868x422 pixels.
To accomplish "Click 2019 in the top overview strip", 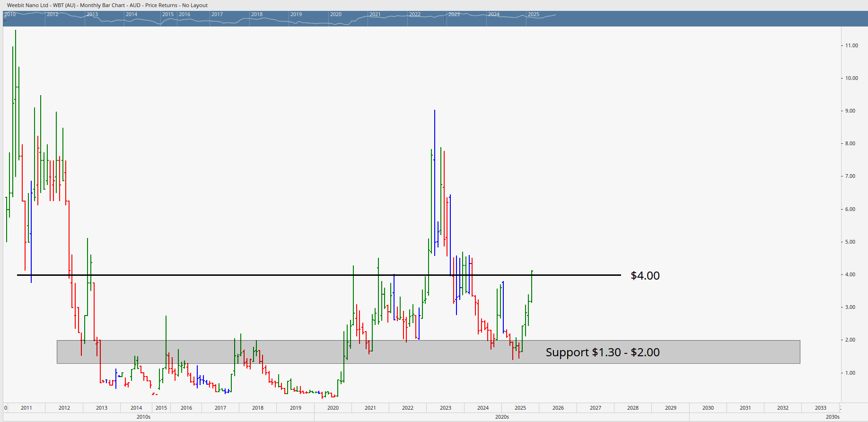I will 296,14.
